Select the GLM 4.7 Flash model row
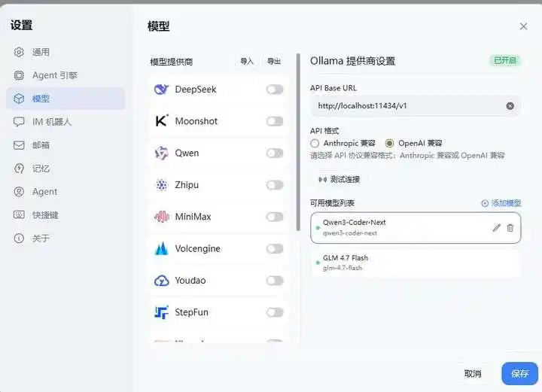The width and height of the screenshot is (542, 392). coord(416,263)
